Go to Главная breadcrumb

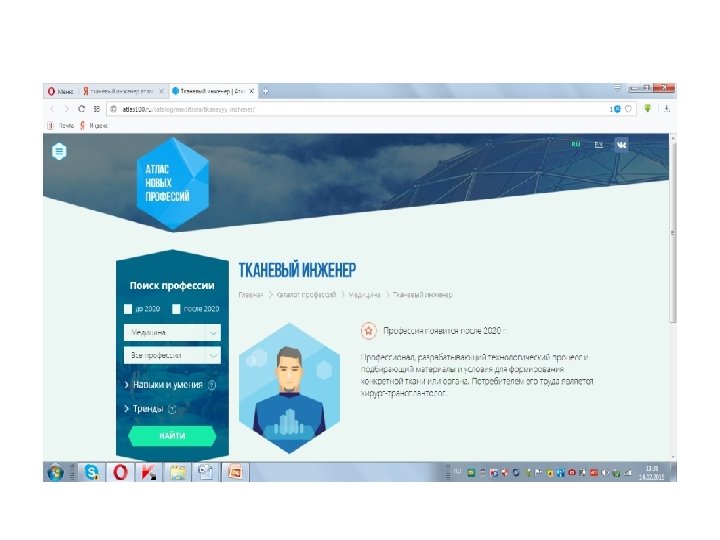251,295
